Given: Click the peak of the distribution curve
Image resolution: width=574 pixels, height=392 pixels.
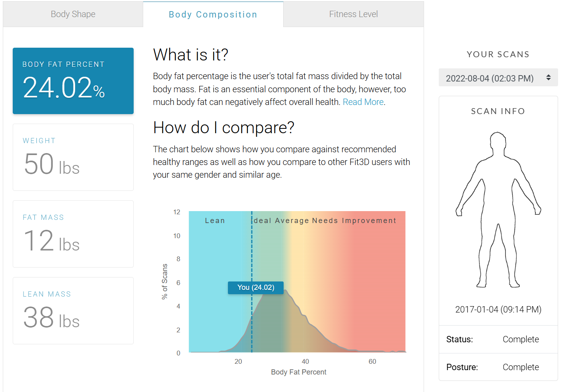Looking at the screenshot, I should (x=286, y=291).
